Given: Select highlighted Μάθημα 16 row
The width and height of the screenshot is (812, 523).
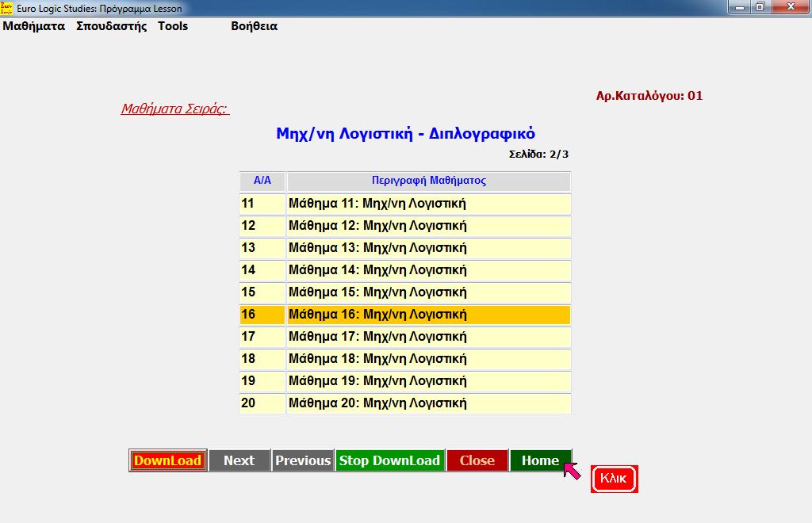Looking at the screenshot, I should coord(428,315).
